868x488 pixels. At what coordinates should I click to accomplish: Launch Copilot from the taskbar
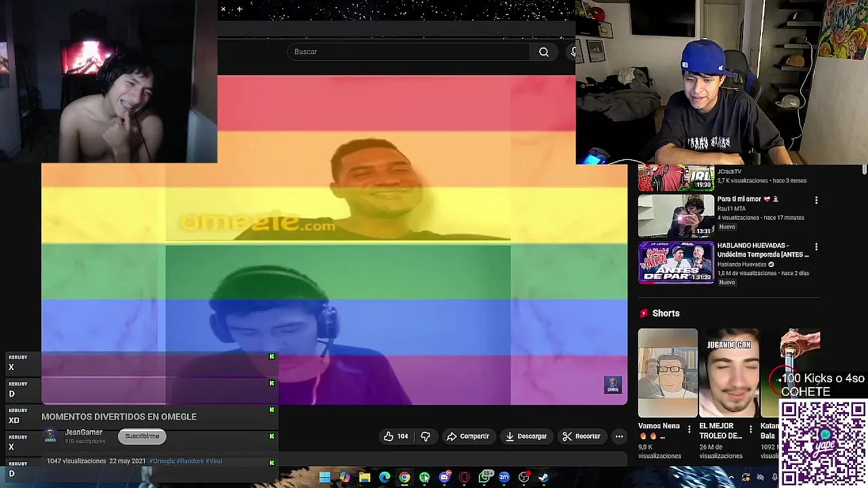344,477
